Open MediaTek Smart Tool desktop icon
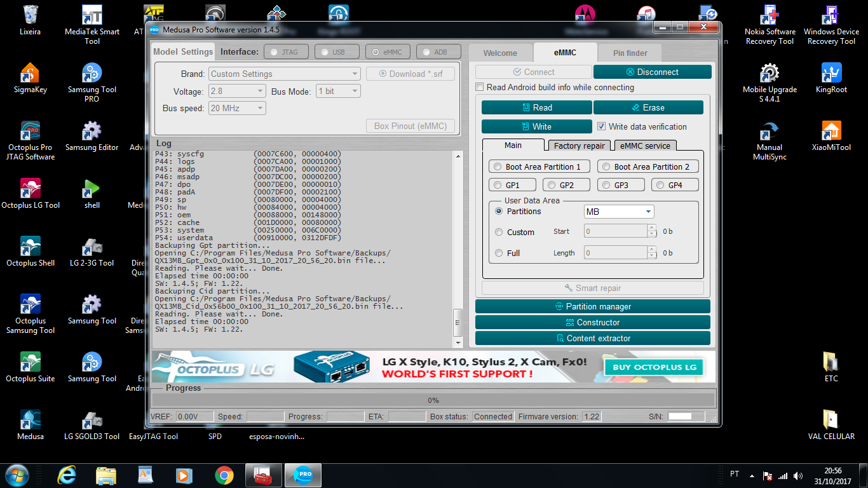 click(92, 24)
